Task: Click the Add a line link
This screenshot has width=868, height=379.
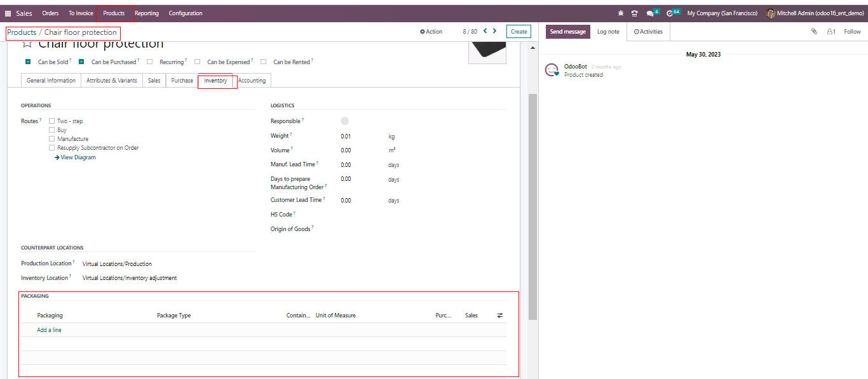Action: click(49, 330)
